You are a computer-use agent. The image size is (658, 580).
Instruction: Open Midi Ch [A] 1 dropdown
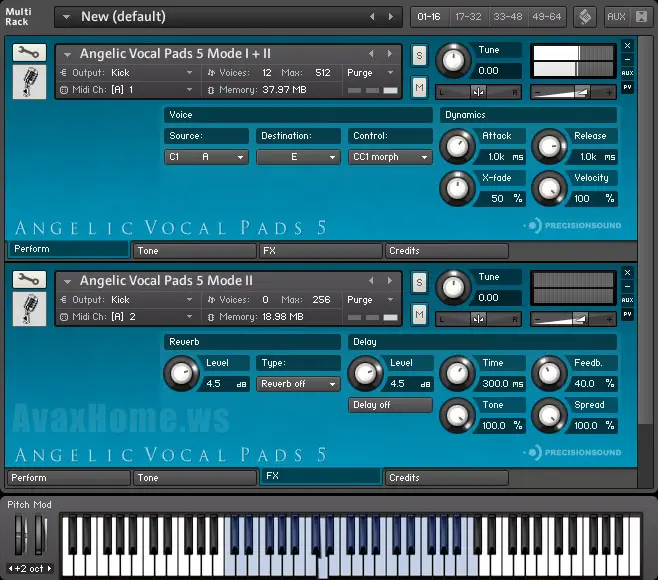(x=126, y=90)
